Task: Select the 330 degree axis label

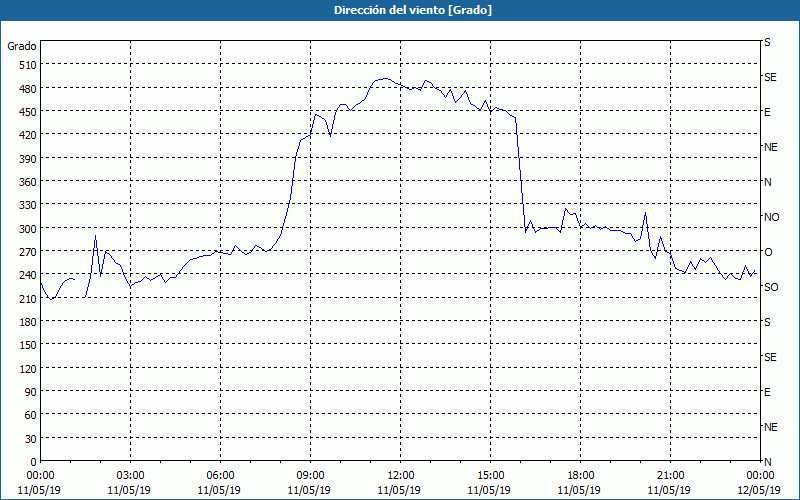Action: [29, 205]
